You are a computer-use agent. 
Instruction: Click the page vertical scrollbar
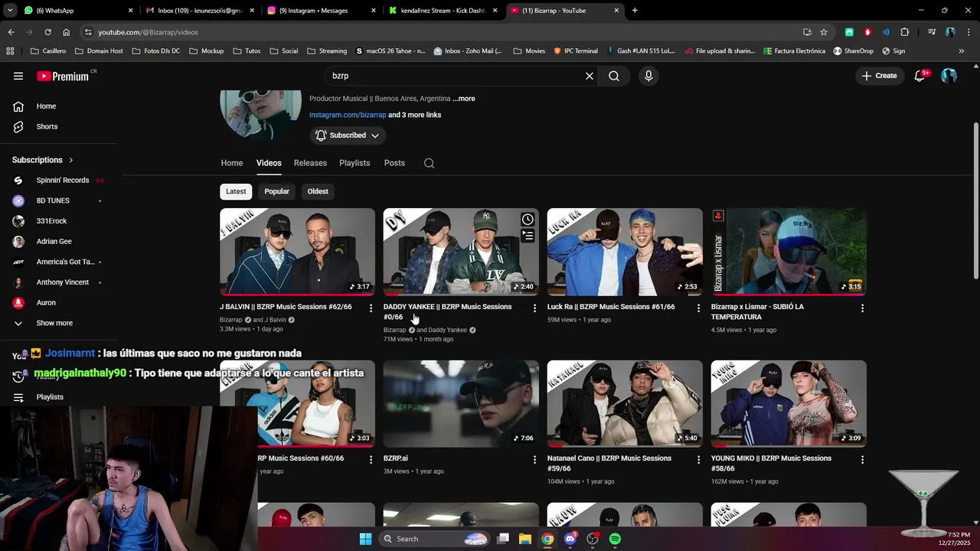click(975, 202)
